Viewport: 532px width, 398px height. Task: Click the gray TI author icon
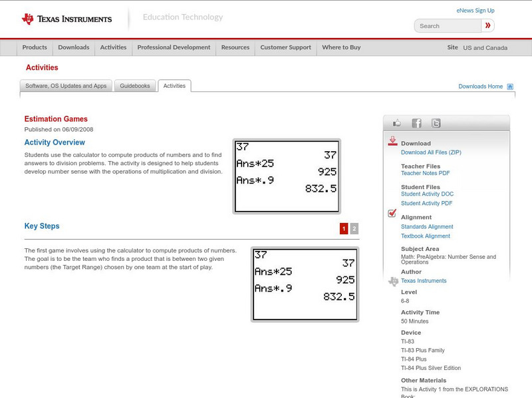click(393, 281)
